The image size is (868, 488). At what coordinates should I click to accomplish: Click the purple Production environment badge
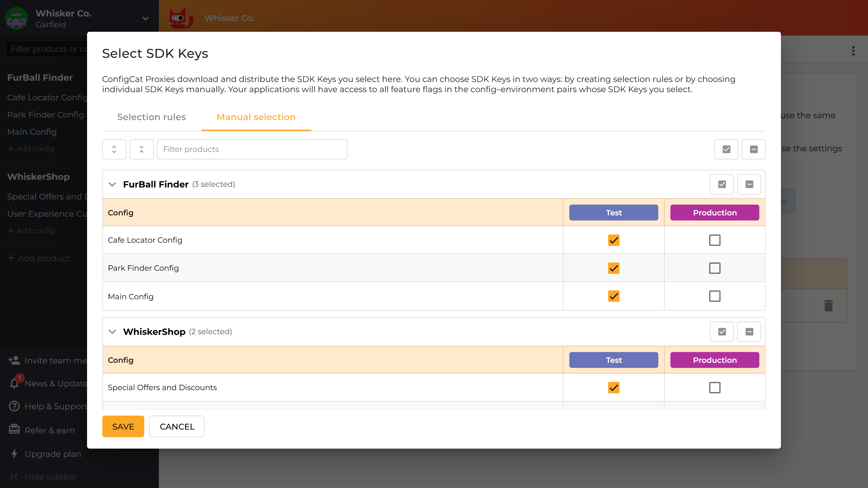click(x=714, y=212)
